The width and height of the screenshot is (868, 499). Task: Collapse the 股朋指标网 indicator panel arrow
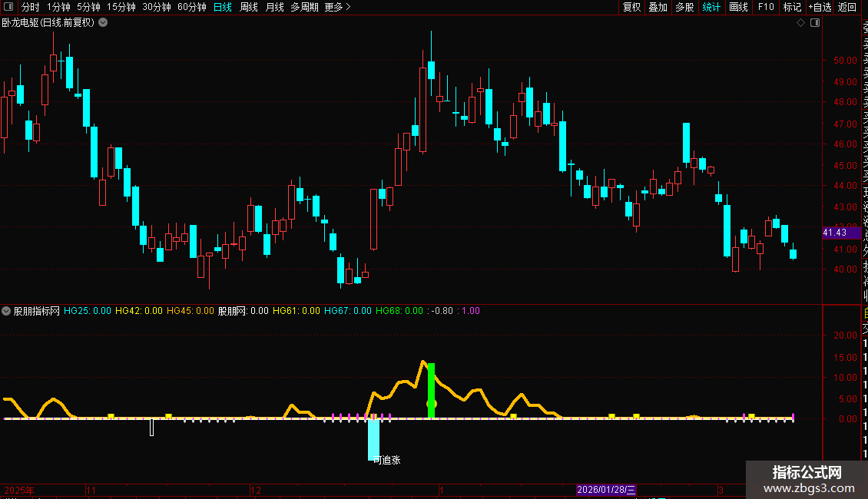click(6, 311)
